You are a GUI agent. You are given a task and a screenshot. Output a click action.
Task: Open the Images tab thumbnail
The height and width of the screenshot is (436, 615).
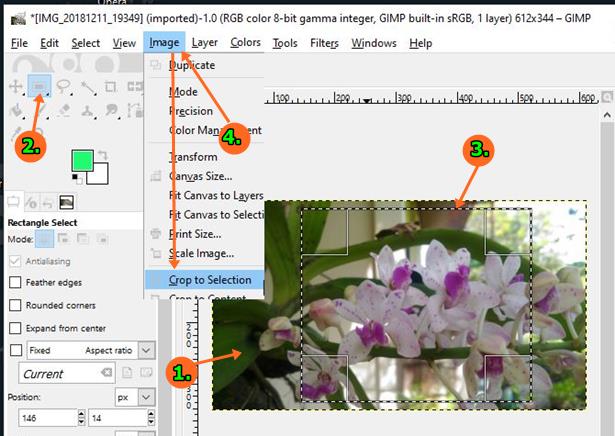tap(66, 202)
